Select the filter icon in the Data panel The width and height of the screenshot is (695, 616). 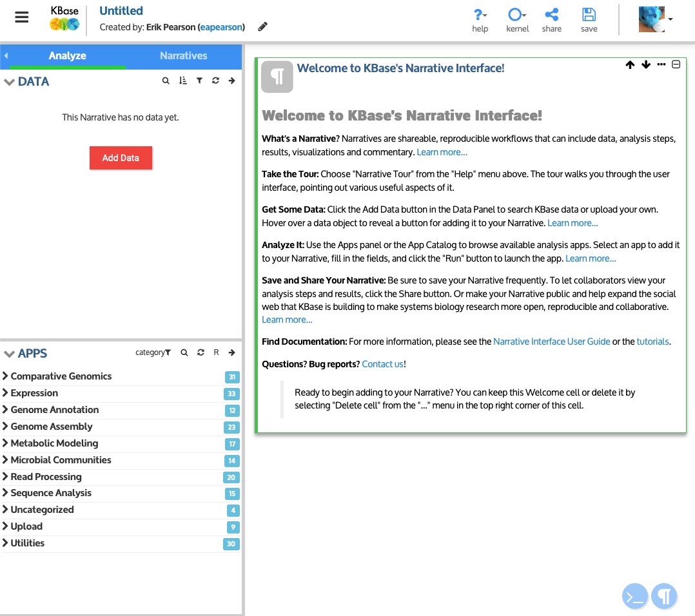click(x=199, y=81)
